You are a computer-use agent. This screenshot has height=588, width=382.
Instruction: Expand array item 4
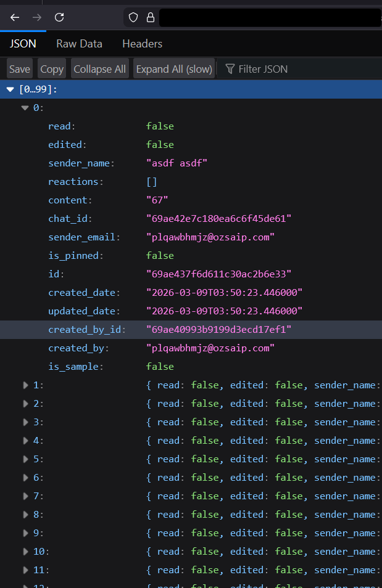coord(25,441)
